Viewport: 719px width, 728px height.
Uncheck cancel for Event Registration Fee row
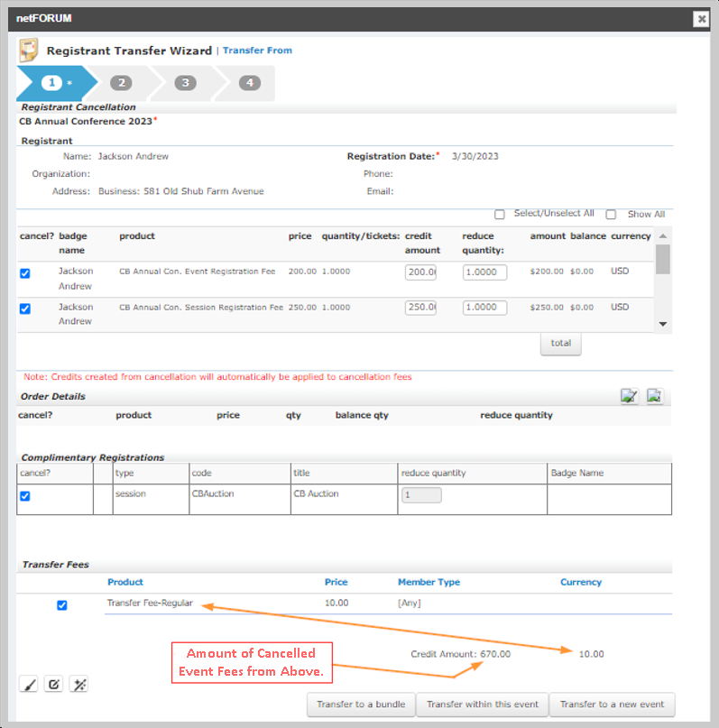coord(25,273)
